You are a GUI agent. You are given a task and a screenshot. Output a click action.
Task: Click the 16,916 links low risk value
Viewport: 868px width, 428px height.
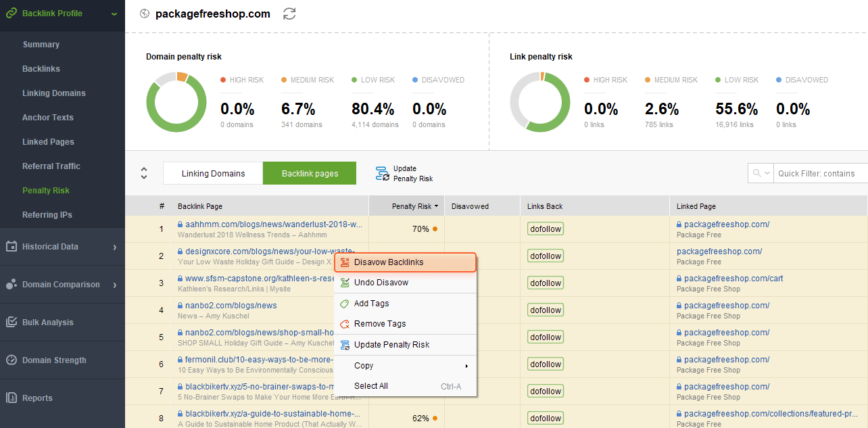tap(734, 124)
